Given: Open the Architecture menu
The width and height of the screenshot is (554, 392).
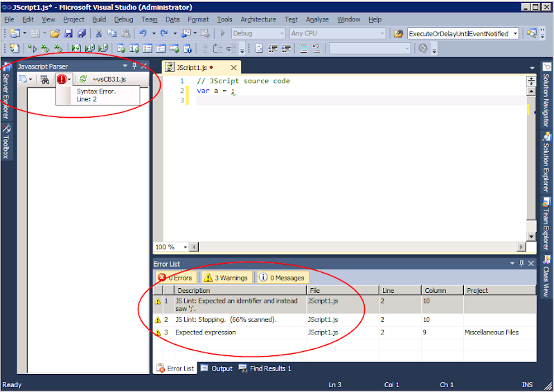Looking at the screenshot, I should (x=258, y=19).
